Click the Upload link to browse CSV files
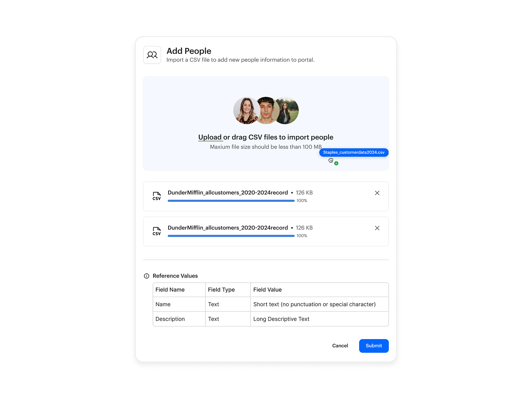This screenshot has height=399, width=532. coord(210,137)
